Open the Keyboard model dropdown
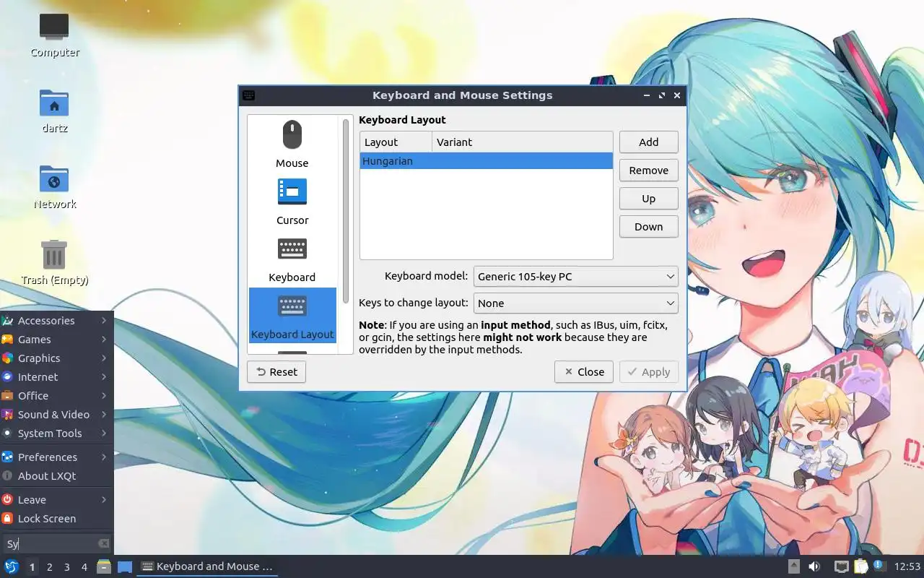924x578 pixels. (576, 276)
